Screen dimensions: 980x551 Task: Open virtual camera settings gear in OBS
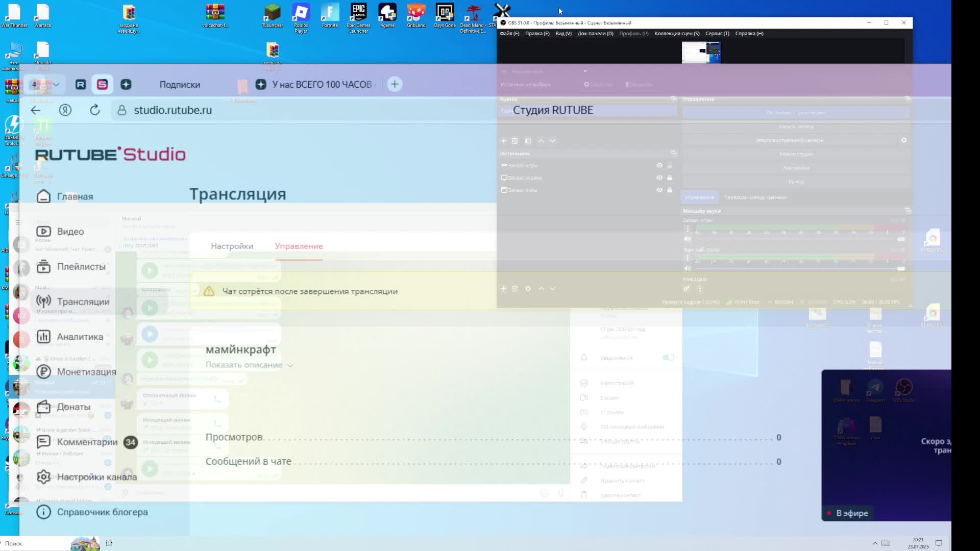pyautogui.click(x=903, y=140)
